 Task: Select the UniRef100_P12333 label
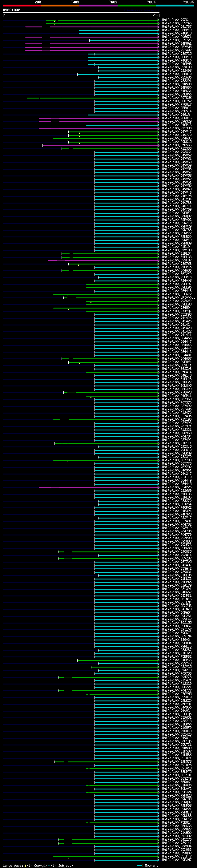click(x=176, y=149)
